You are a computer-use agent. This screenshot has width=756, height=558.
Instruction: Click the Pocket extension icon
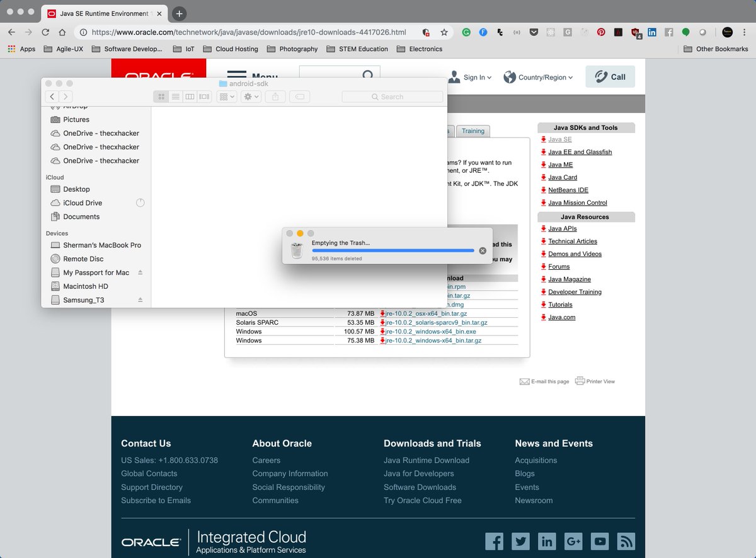coord(534,32)
